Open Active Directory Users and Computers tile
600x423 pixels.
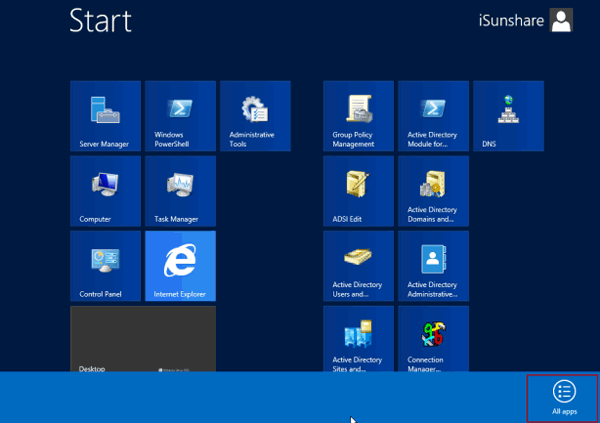point(359,266)
